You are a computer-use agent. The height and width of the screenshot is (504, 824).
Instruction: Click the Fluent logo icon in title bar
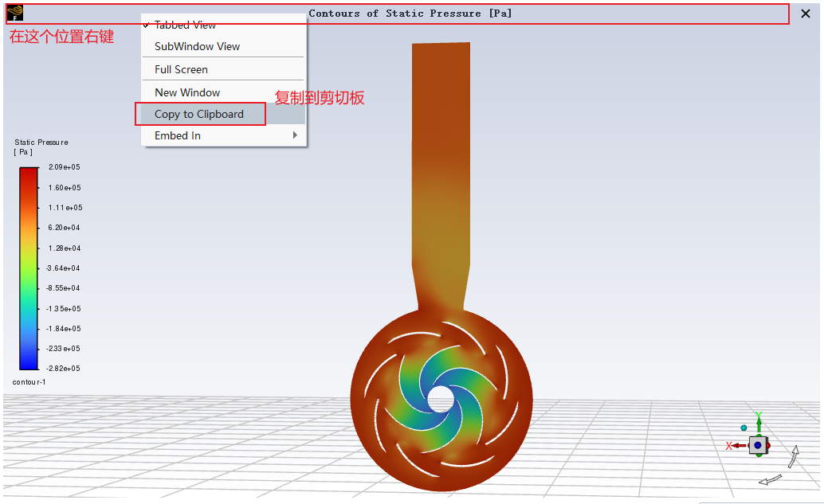[14, 13]
